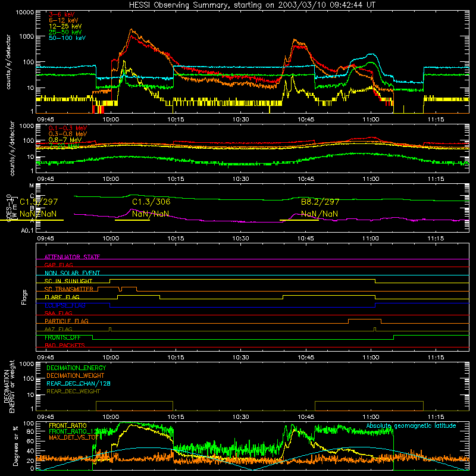The width and height of the screenshot is (476, 476).
Task: Click the vertical Flags axis title
Action: click(24, 297)
